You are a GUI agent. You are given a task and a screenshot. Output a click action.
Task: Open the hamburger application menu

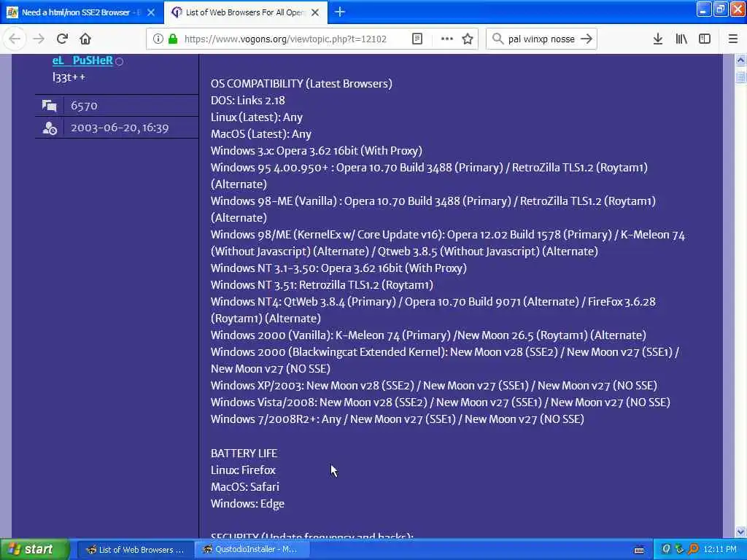pos(733,39)
